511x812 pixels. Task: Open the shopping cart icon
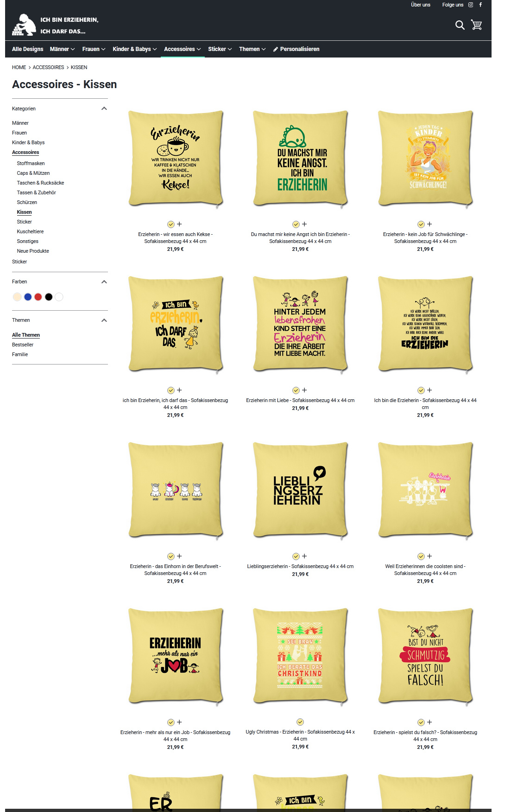tap(476, 25)
